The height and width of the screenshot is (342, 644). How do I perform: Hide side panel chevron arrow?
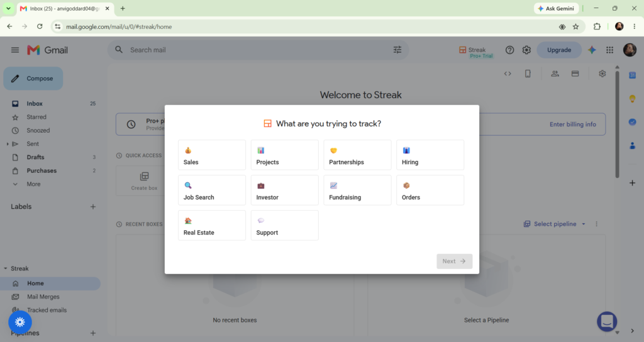pos(633,331)
